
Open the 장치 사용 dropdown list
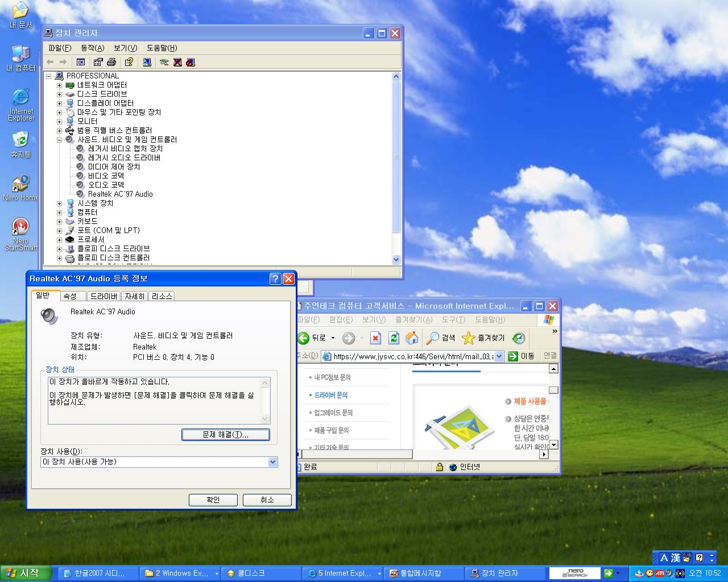(x=272, y=462)
